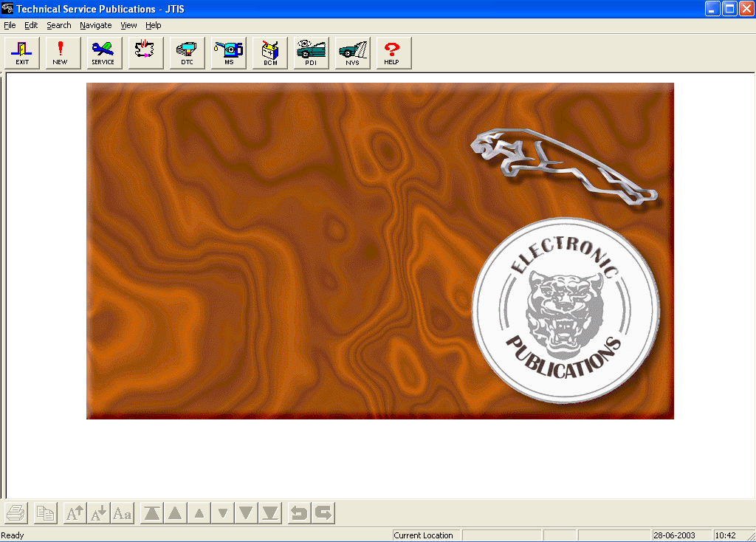The width and height of the screenshot is (756, 542).
Task: Click the copy pages icon
Action: (46, 513)
